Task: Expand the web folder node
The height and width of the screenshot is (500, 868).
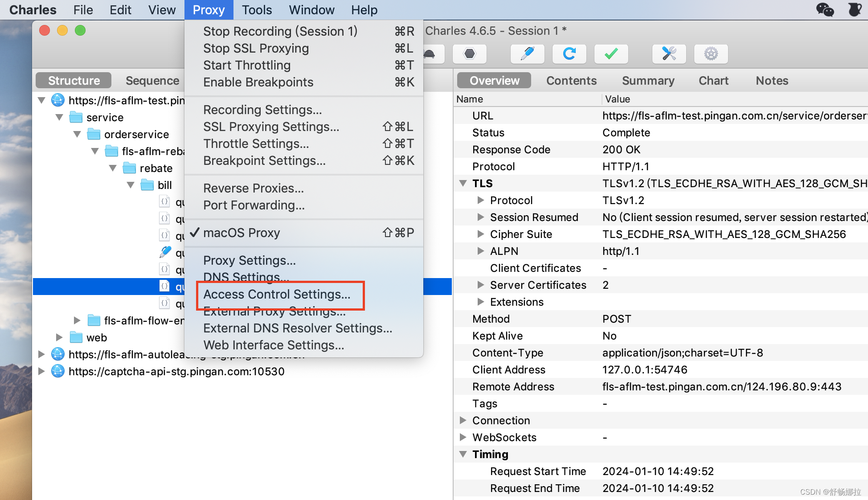Action: pos(59,337)
